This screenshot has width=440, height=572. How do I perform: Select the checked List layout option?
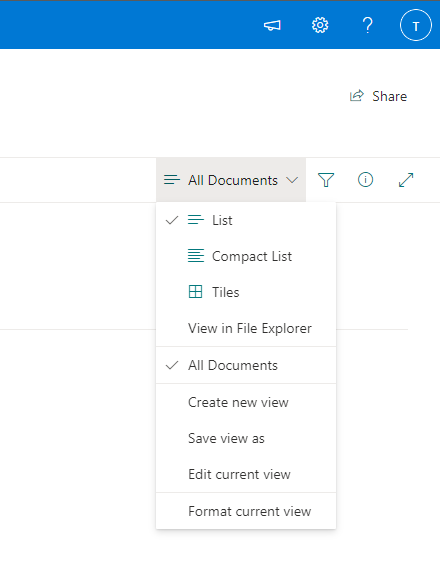(246, 220)
